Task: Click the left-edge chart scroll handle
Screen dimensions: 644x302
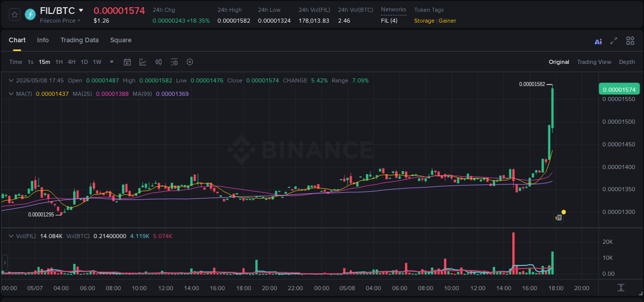Action: coord(5,262)
